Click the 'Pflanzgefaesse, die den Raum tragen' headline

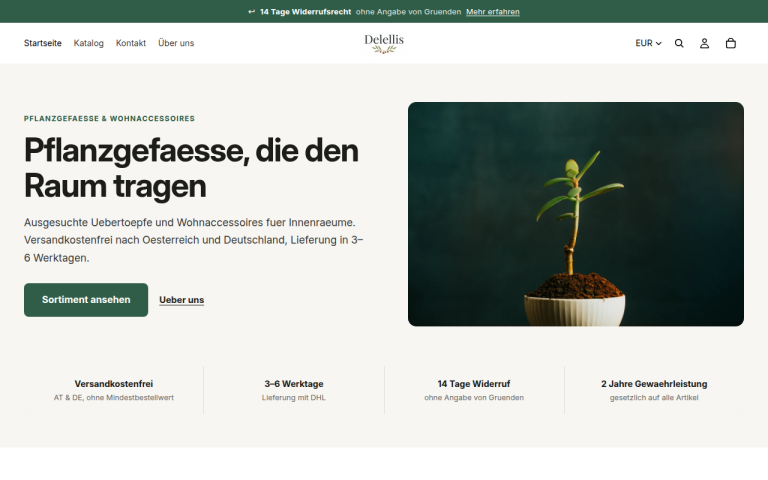coord(192,168)
